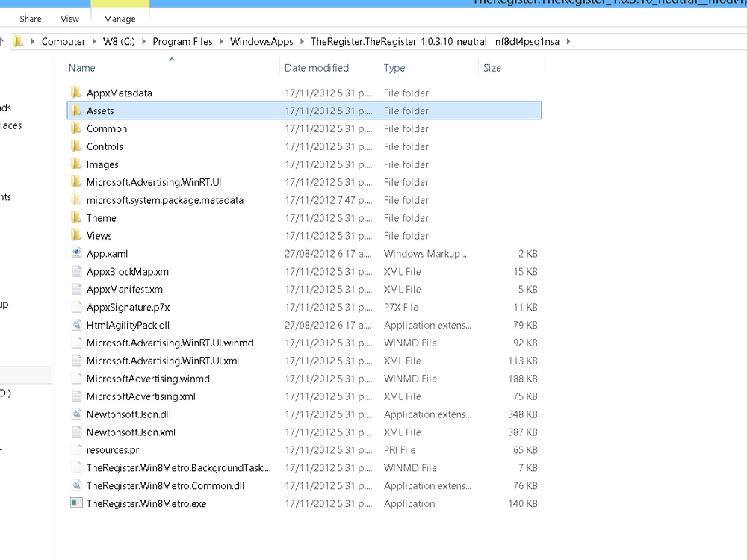
Task: Select TheRegister package folder in address path
Action: [435, 41]
